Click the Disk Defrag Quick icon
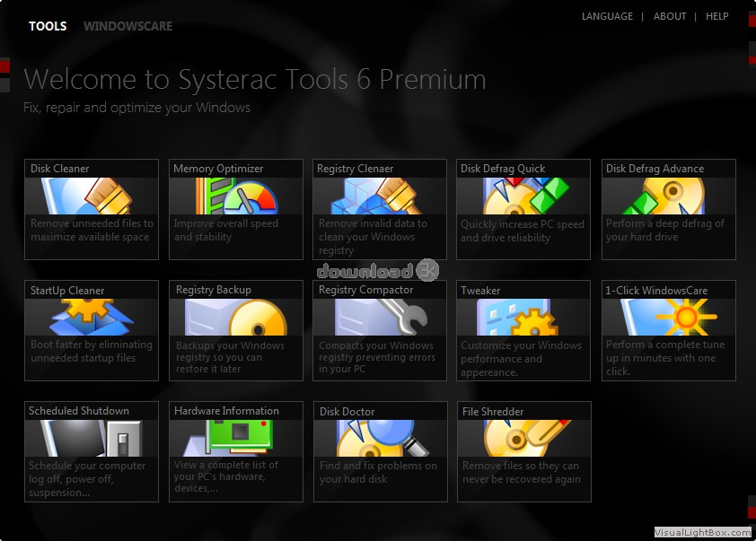This screenshot has width=756, height=541. tap(526, 196)
